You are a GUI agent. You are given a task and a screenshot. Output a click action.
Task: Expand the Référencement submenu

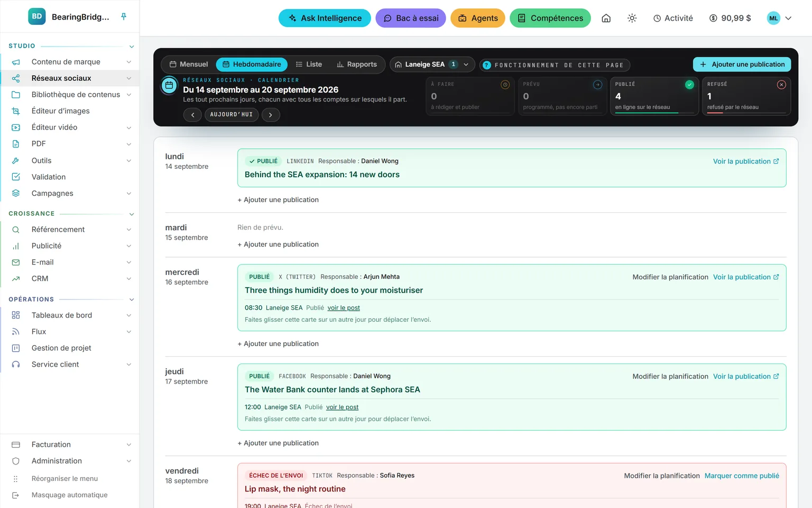[x=129, y=229]
